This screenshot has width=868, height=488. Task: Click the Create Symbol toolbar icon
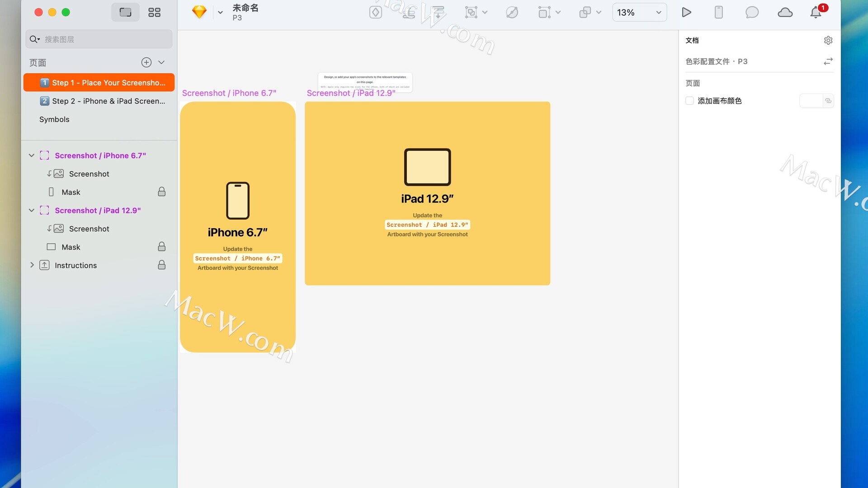tap(375, 12)
